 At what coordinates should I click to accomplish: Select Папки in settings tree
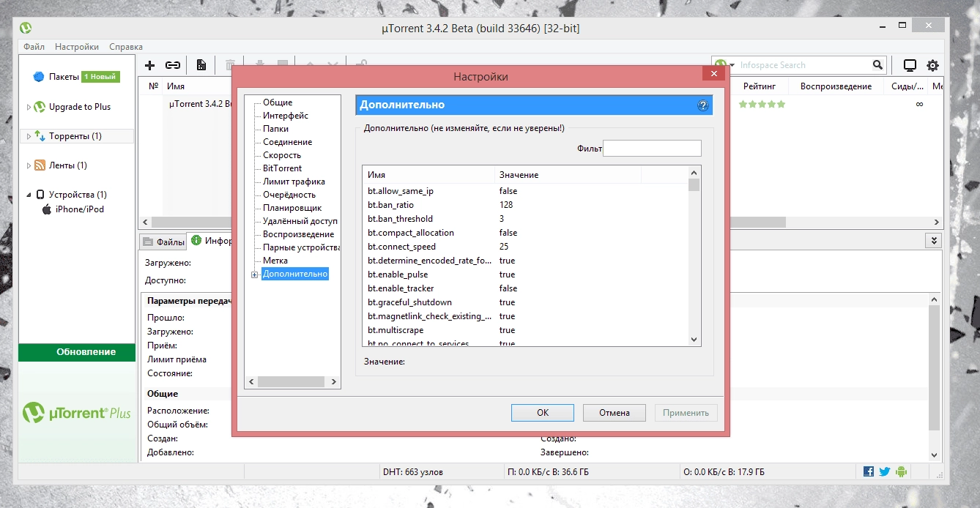276,129
